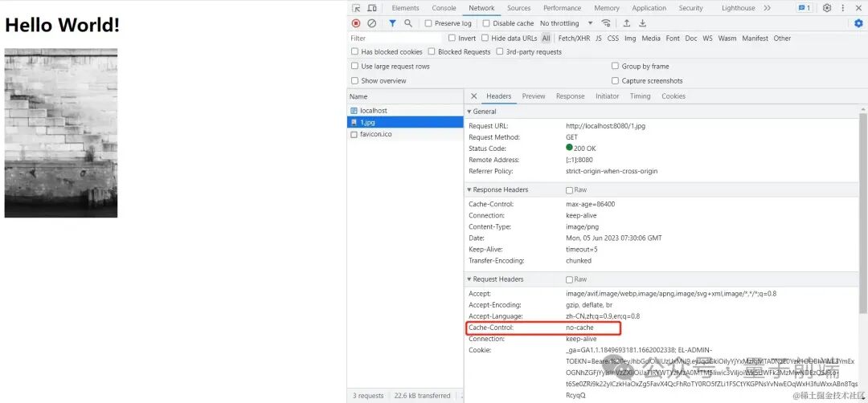Filter requests by Manifest type
Screen dimensions: 868x403
click(x=755, y=39)
